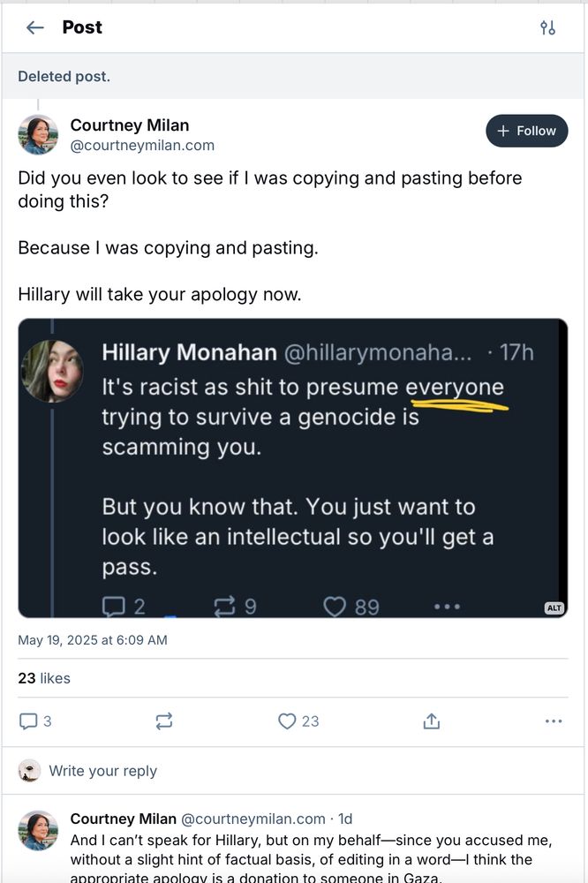588x883 pixels.
Task: Open the embedded Hillary Monahan screenshot
Action: click(292, 468)
